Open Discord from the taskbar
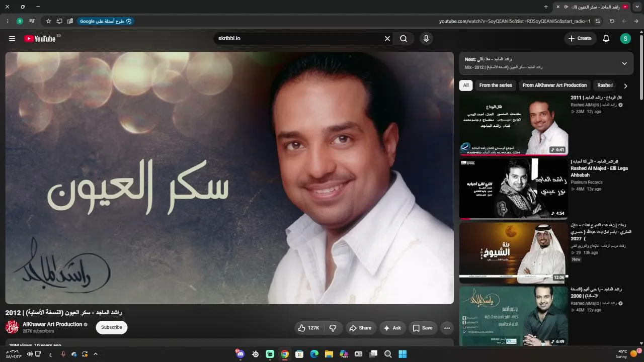The height and width of the screenshot is (362, 644). click(240, 354)
